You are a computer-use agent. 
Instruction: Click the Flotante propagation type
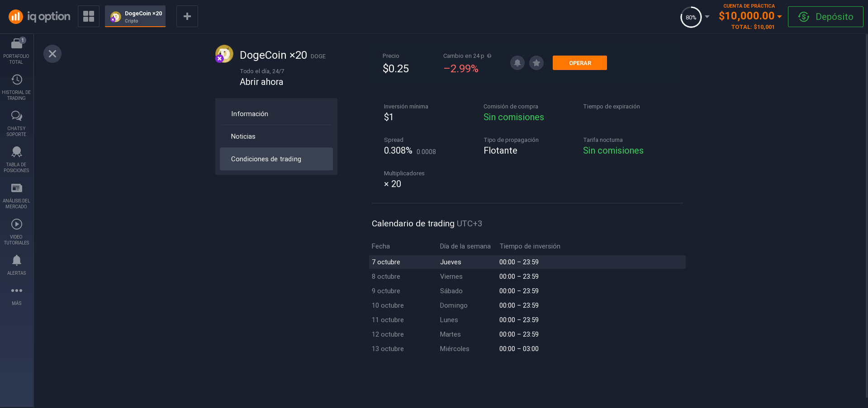click(x=500, y=150)
